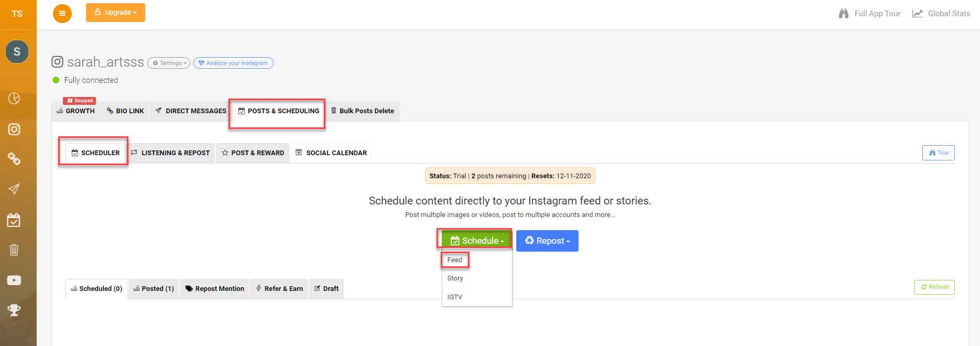Open the Repost dropdown menu
The width and height of the screenshot is (980, 346).
tap(547, 241)
